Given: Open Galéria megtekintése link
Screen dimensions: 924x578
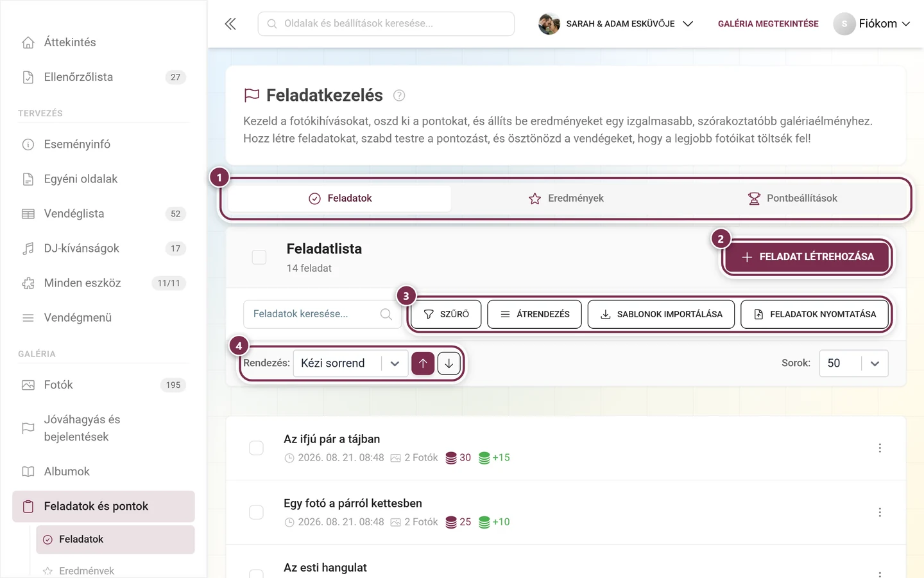Looking at the screenshot, I should pos(768,24).
